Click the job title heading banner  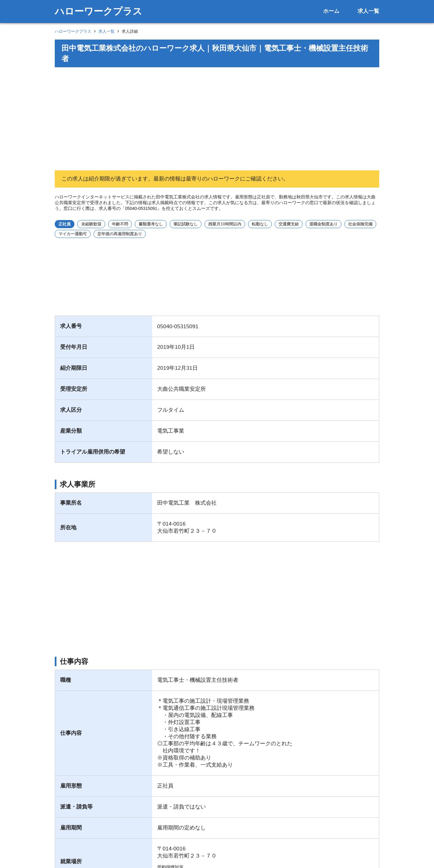click(x=217, y=53)
